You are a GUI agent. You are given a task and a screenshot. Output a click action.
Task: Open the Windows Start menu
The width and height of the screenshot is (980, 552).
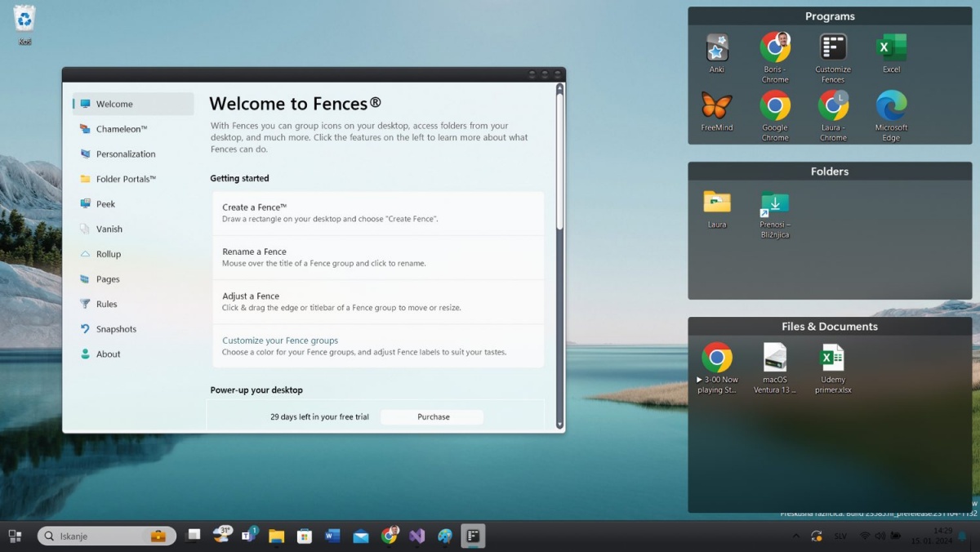click(15, 536)
